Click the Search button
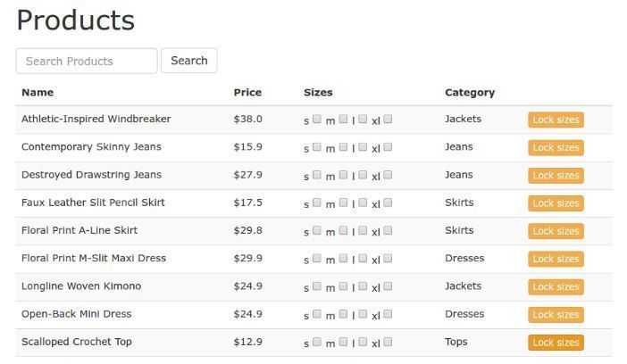This screenshot has height=364, width=627. [189, 61]
